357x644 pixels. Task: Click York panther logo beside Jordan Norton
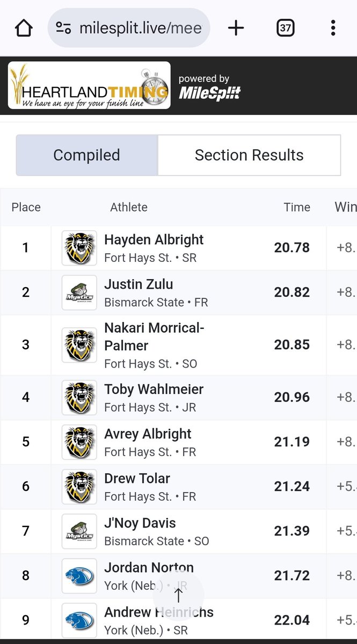click(x=79, y=576)
